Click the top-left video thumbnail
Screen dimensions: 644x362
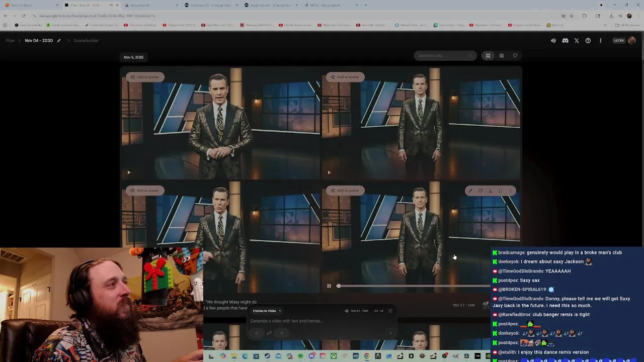point(220,123)
